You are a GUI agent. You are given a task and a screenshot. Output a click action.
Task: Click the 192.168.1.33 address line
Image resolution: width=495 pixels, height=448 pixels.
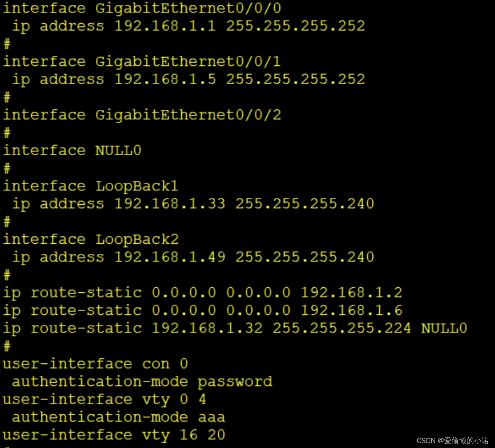[x=193, y=204]
